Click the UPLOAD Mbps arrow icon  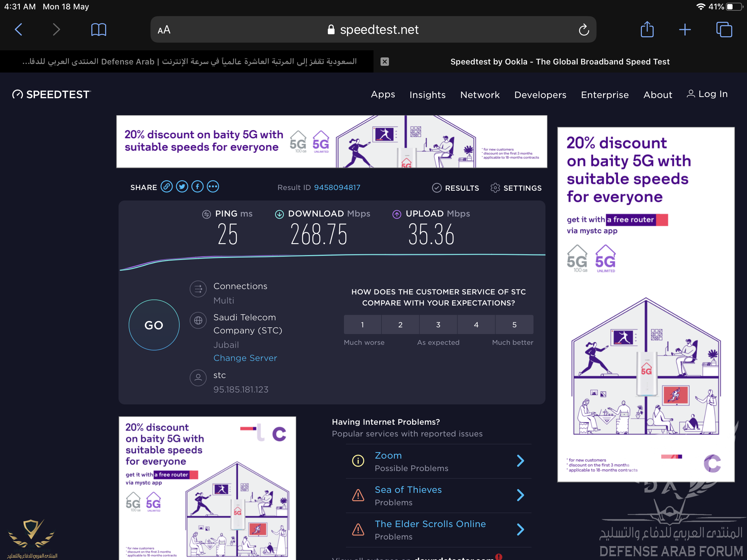point(397,214)
